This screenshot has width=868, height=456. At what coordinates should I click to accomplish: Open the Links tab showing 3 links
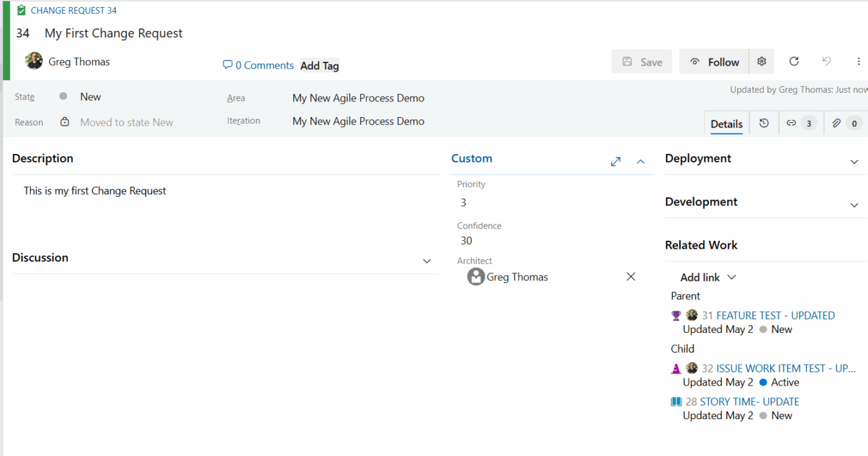pos(800,123)
